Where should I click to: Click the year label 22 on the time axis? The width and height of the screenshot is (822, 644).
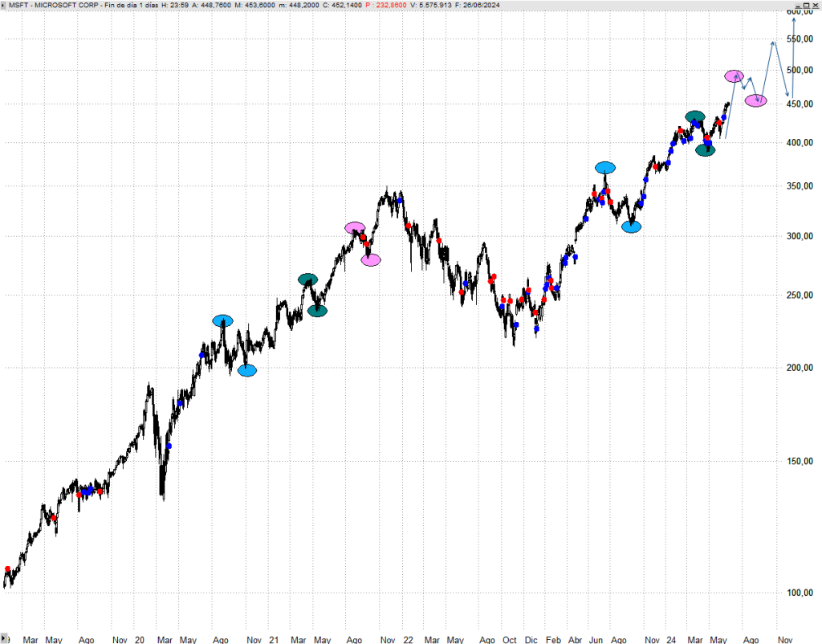tap(409, 640)
